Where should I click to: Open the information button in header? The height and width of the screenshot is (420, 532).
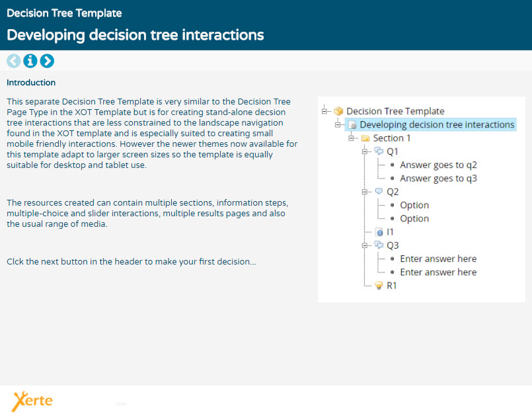click(x=30, y=61)
